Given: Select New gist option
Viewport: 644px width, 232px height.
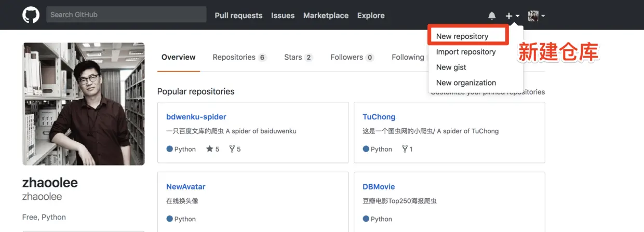Looking at the screenshot, I should (x=451, y=67).
